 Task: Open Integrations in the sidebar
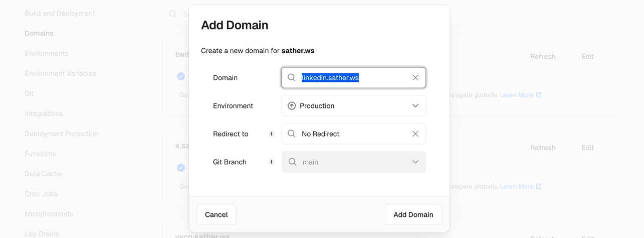(44, 114)
